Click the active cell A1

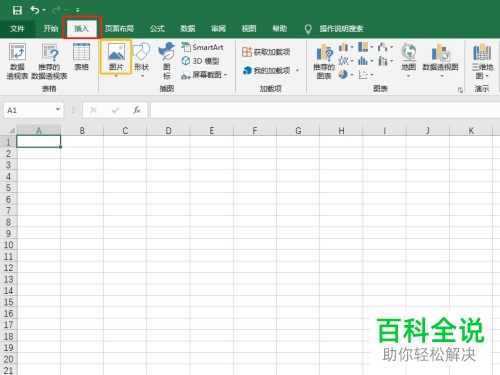pyautogui.click(x=39, y=141)
